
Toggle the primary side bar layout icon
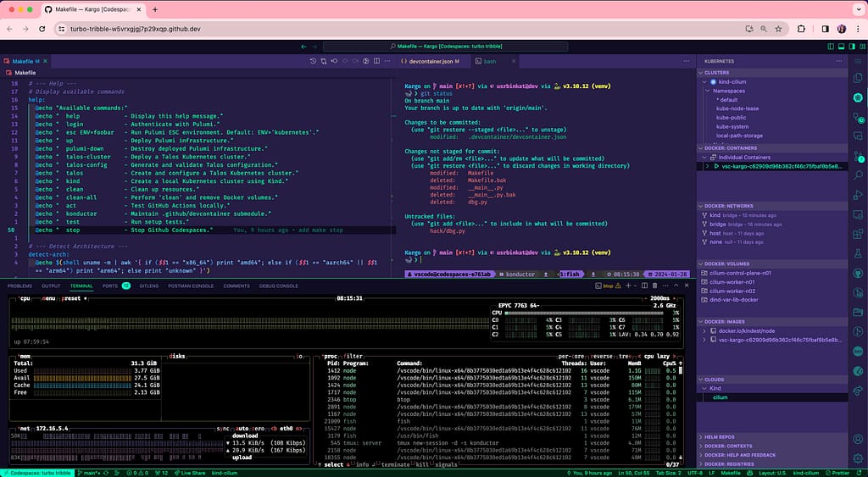tap(831, 47)
